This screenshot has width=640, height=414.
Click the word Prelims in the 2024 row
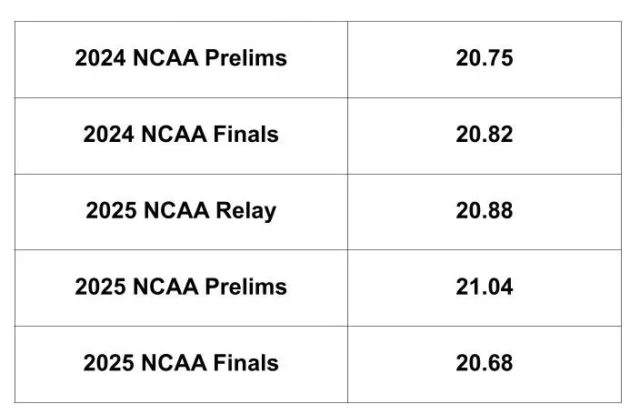246,58
